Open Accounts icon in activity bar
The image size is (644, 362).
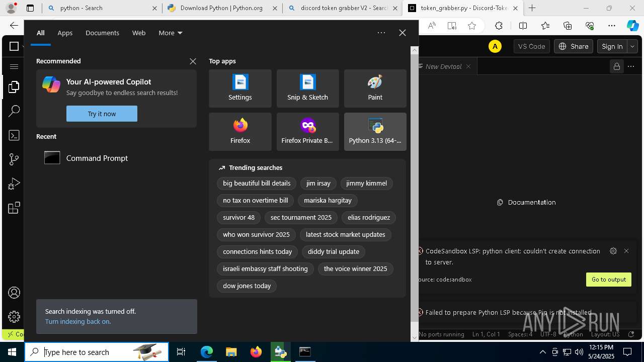14,293
